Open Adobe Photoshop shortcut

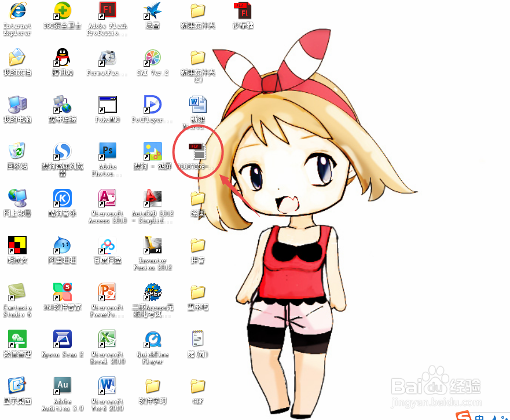pos(108,151)
